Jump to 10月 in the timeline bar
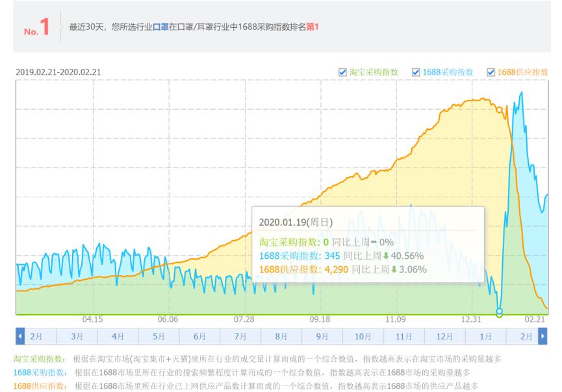 [363, 336]
